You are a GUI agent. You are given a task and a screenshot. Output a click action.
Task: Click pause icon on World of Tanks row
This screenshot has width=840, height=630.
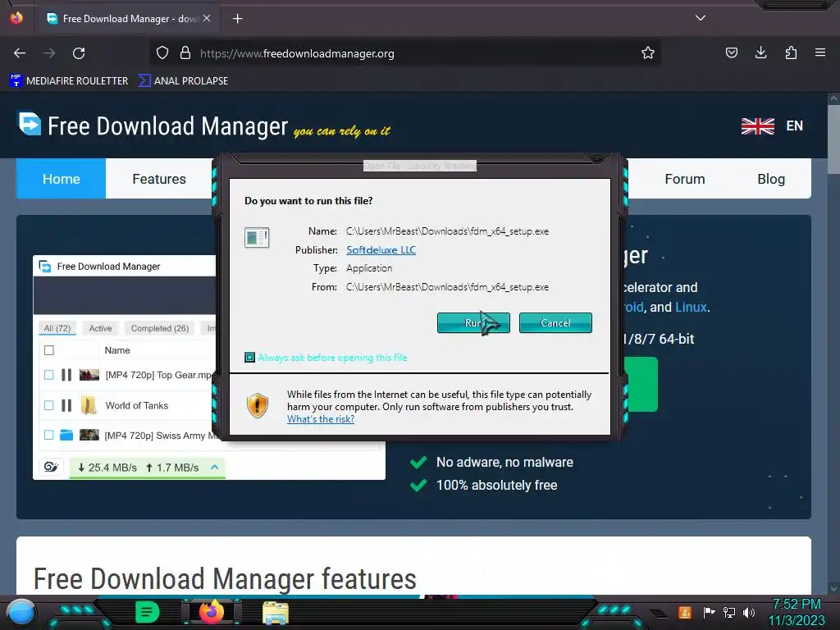[x=66, y=405]
